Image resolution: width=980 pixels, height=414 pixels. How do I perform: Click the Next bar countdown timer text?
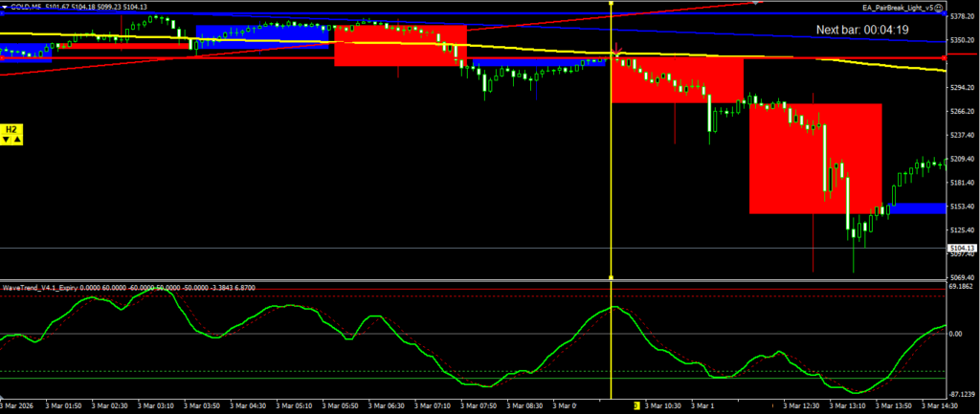[861, 30]
